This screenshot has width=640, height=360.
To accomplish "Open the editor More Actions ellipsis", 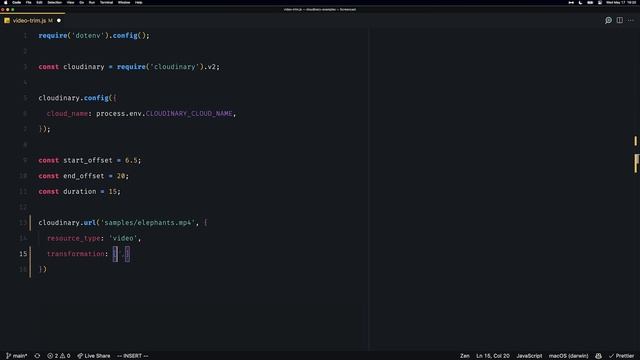I will click(631, 20).
